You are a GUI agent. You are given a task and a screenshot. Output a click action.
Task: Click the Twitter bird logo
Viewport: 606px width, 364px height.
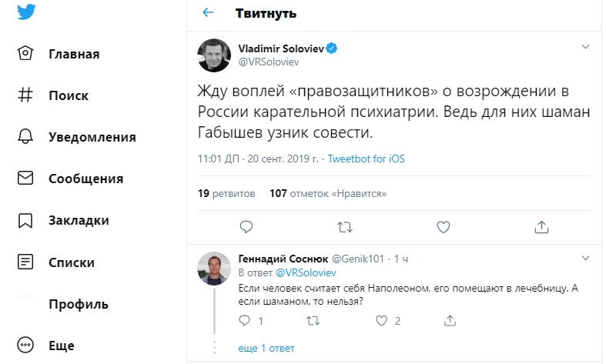(x=27, y=12)
